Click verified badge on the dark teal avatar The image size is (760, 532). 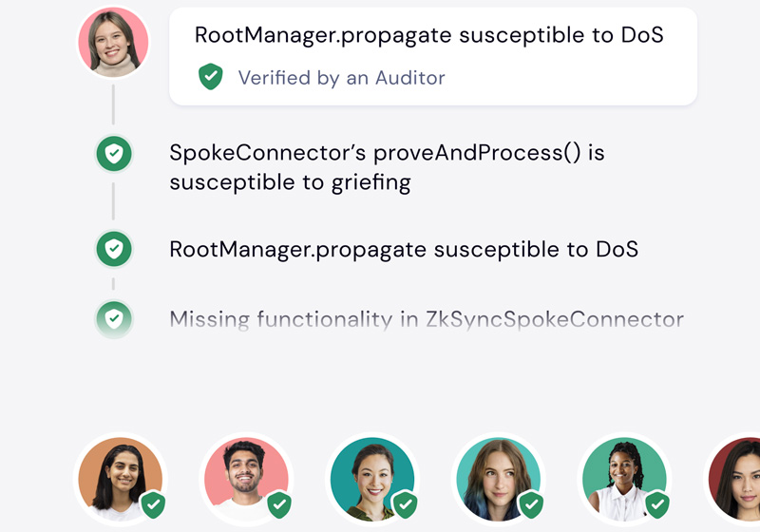coord(406,504)
